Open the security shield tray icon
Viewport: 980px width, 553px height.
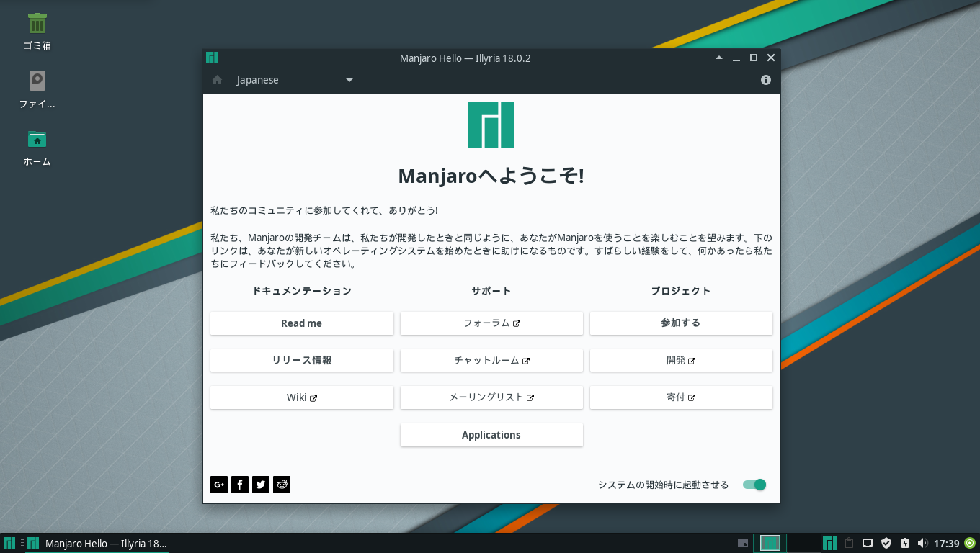coord(886,543)
